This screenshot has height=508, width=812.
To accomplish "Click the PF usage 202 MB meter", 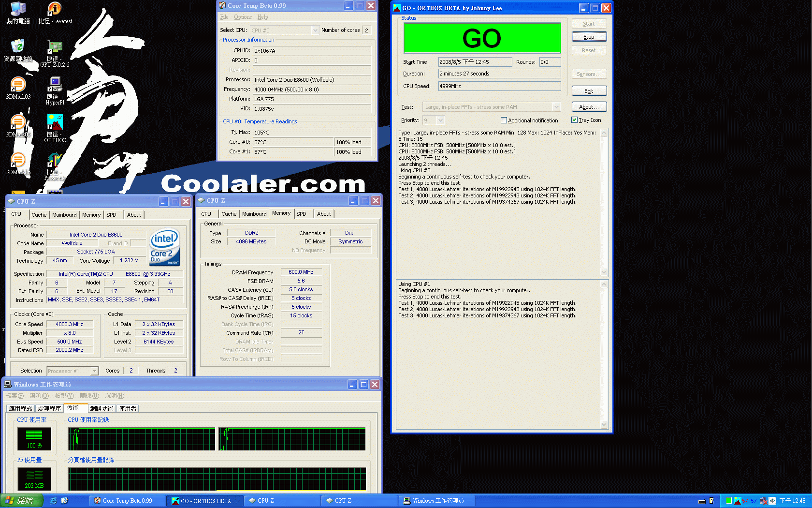I will point(34,479).
